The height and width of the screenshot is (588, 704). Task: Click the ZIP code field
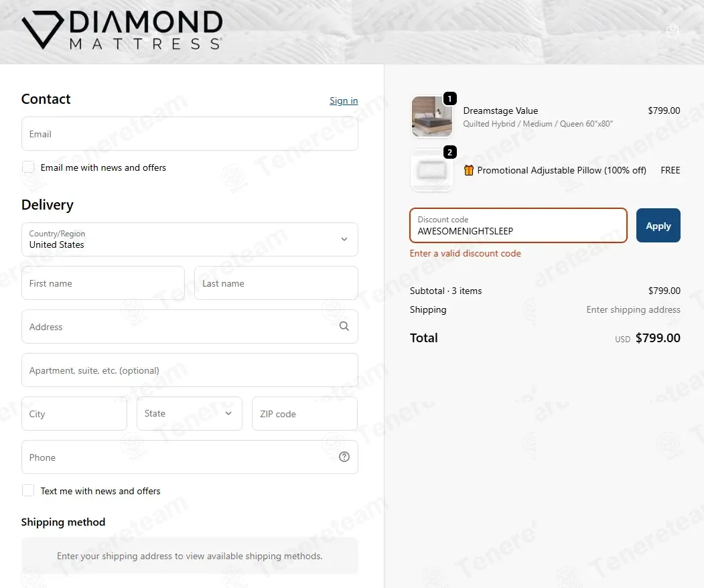pos(304,413)
